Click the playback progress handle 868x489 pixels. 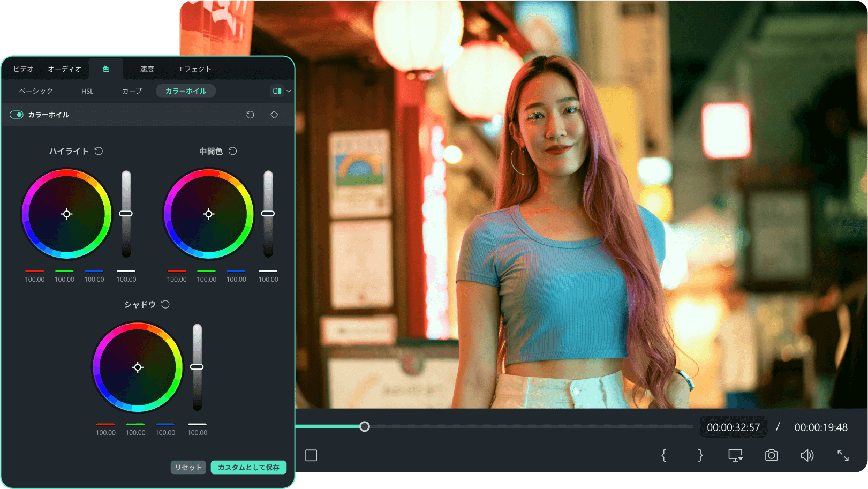[x=365, y=427]
